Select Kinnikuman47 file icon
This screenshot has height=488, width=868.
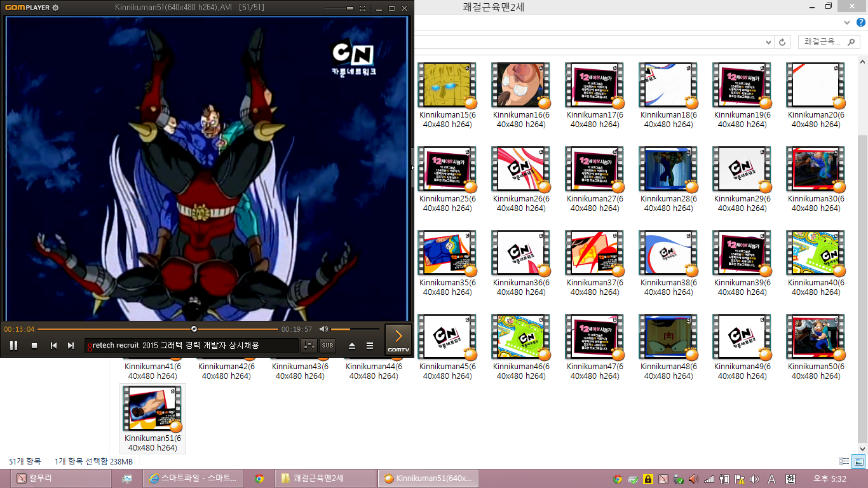click(x=593, y=337)
